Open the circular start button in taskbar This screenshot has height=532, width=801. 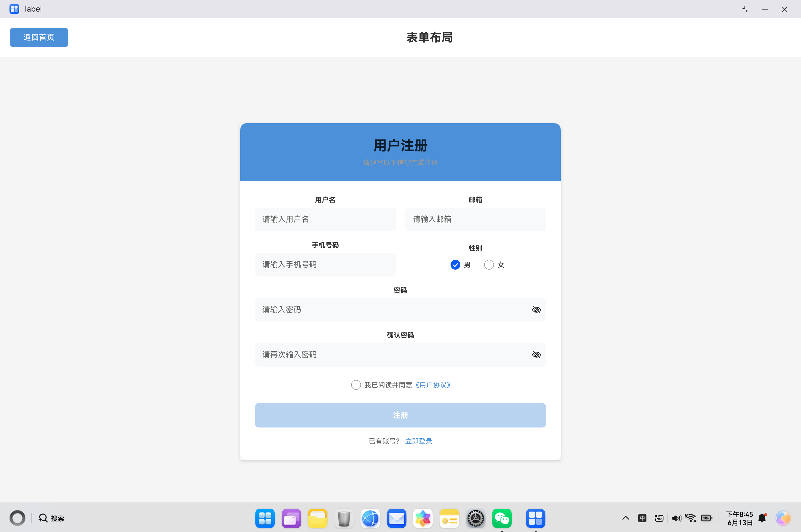point(17,518)
